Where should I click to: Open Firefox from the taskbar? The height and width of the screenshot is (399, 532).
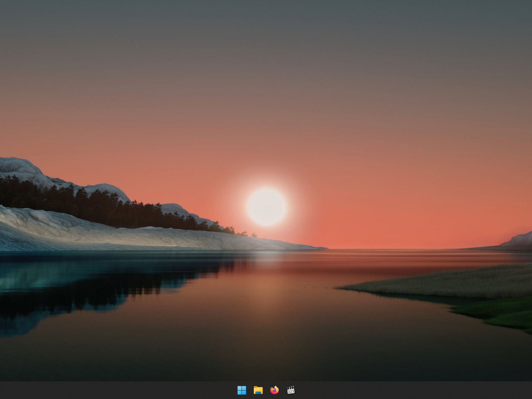[274, 390]
